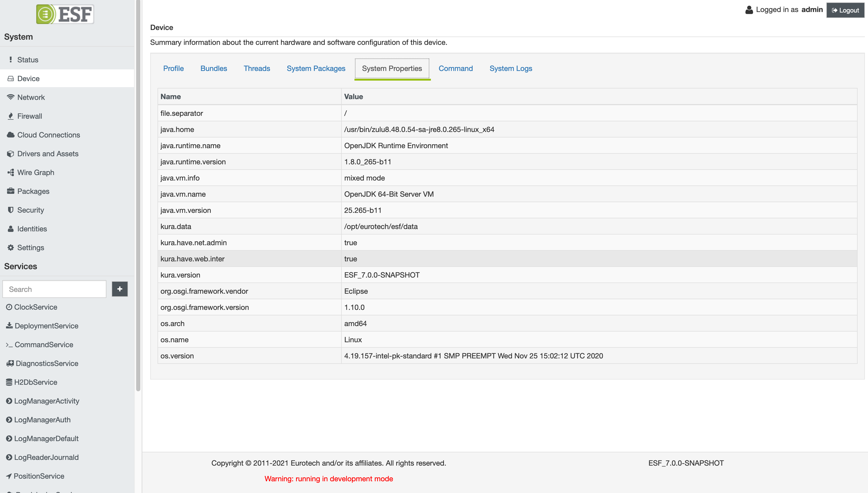Open Drivers and Assets section

click(x=48, y=154)
